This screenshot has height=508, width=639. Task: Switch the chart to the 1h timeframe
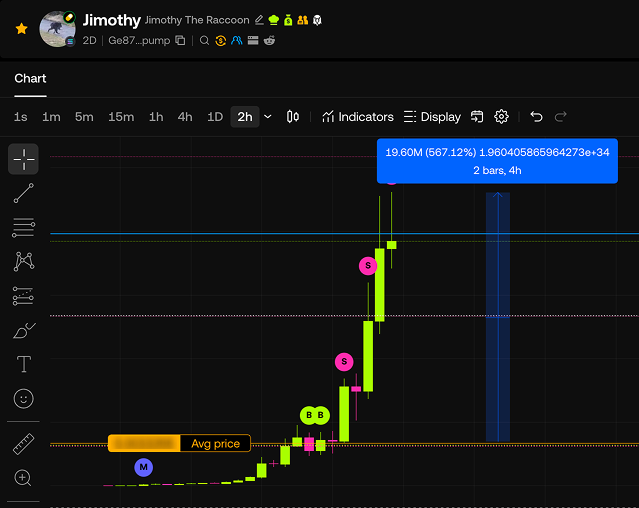(156, 117)
